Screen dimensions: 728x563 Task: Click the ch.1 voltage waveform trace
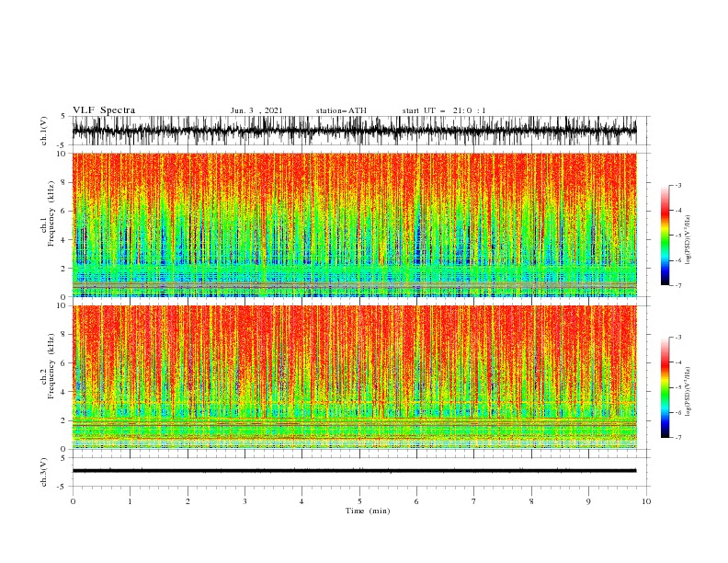(354, 131)
